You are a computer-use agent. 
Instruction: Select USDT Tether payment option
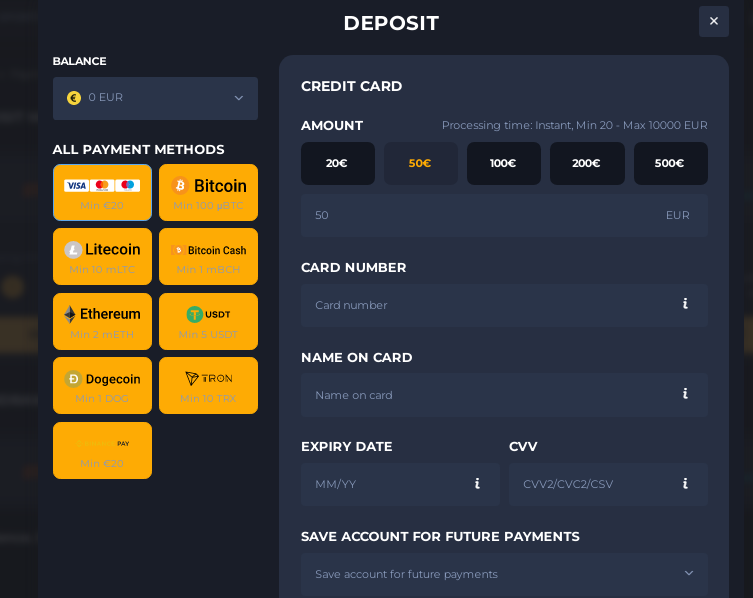(208, 321)
